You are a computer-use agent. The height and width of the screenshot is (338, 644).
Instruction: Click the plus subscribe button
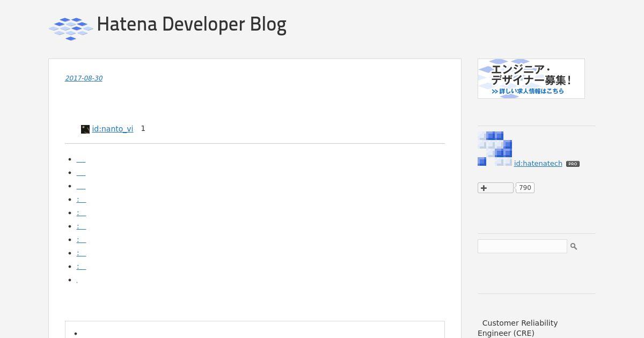click(495, 188)
